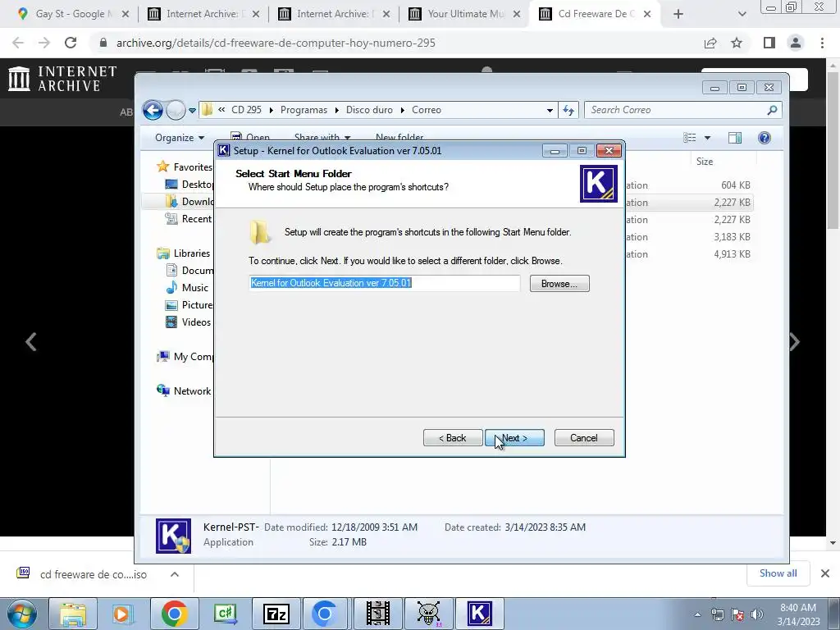Click the CD 295 breadcrumb segment
This screenshot has height=630, width=840.
pos(246,110)
